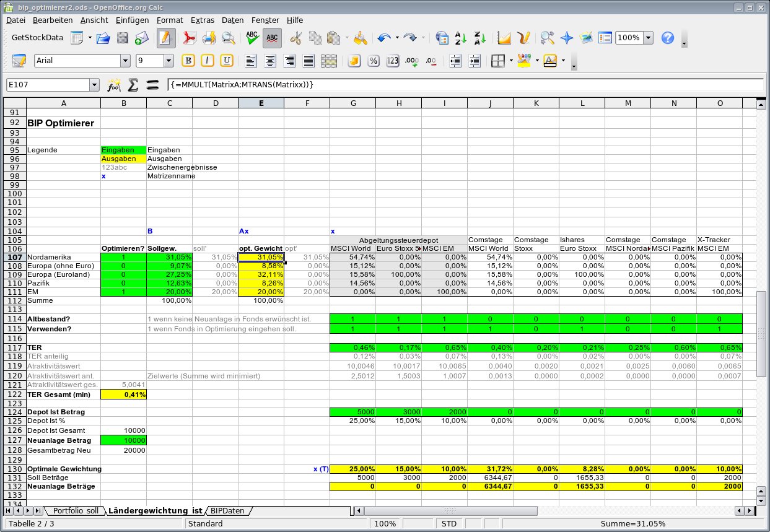This screenshot has height=532, width=770.
Task: Apply percent number format
Action: [374, 61]
